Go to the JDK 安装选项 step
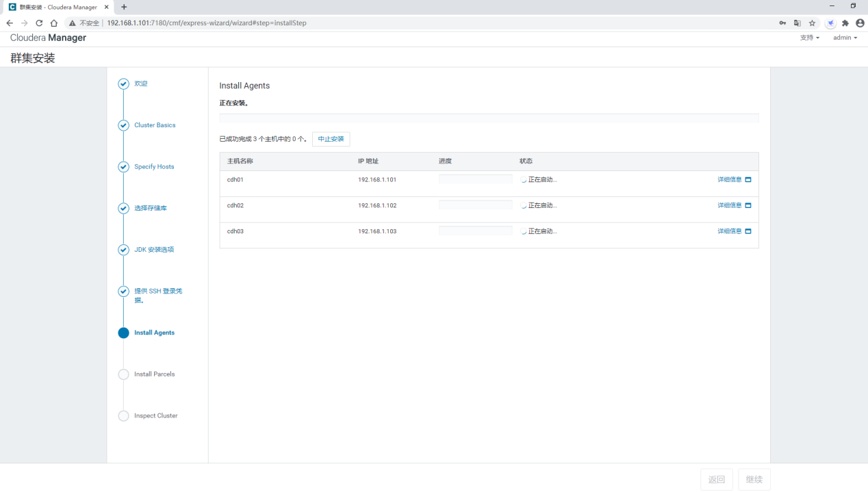This screenshot has height=492, width=868. click(x=154, y=250)
